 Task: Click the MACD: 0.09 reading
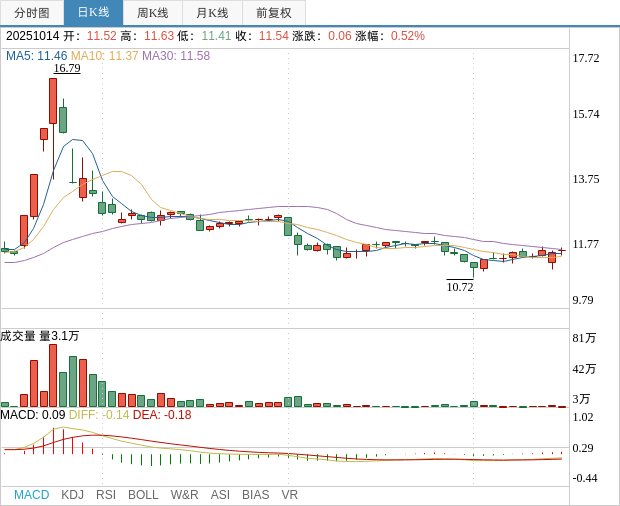33,415
